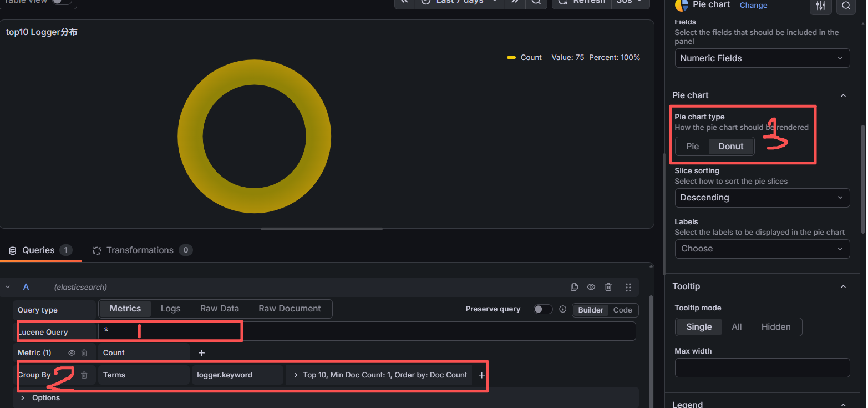Delete the Group By row via trash icon
The image size is (868, 408).
[84, 375]
